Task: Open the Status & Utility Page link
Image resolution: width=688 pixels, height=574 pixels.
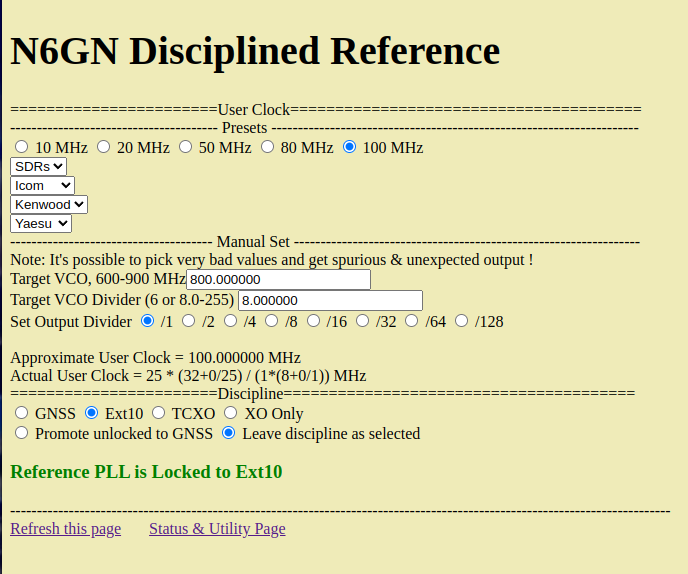Action: [217, 529]
